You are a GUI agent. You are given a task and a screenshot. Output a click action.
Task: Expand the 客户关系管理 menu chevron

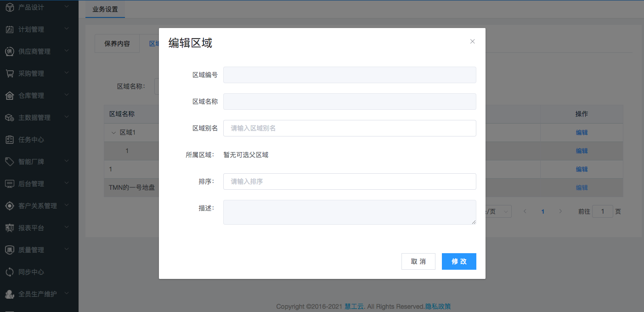click(x=67, y=205)
